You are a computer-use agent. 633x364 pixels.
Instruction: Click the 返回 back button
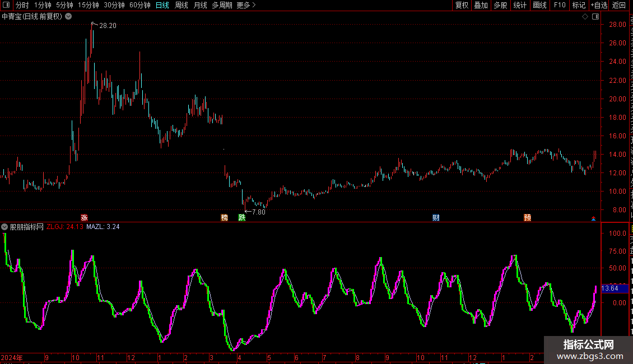pyautogui.click(x=619, y=5)
